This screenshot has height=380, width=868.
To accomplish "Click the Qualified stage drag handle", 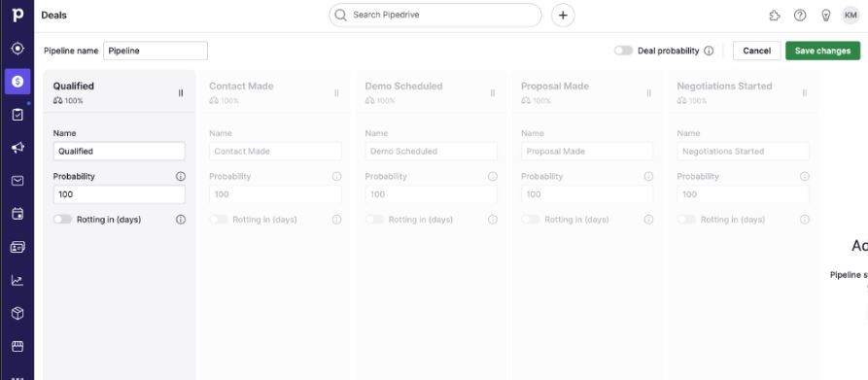I will [x=181, y=93].
